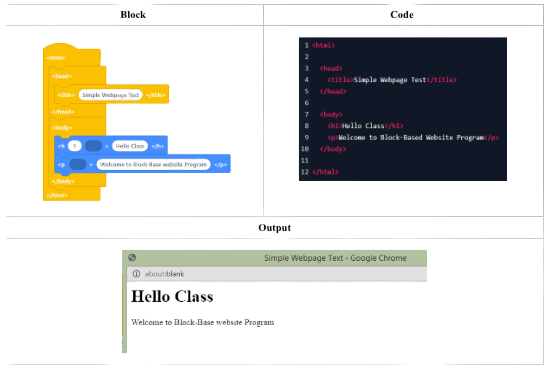
Task: Click the heading level '1' field in h block
Action: pyautogui.click(x=74, y=146)
